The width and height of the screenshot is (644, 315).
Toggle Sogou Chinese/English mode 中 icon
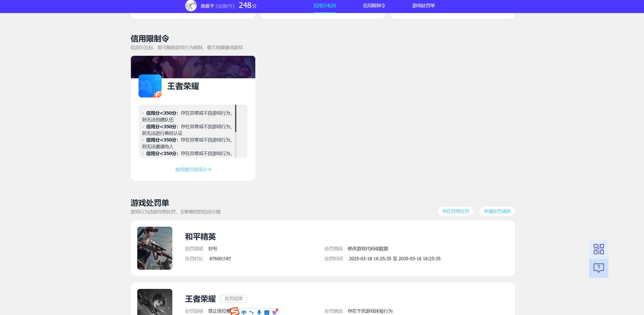coord(244,312)
